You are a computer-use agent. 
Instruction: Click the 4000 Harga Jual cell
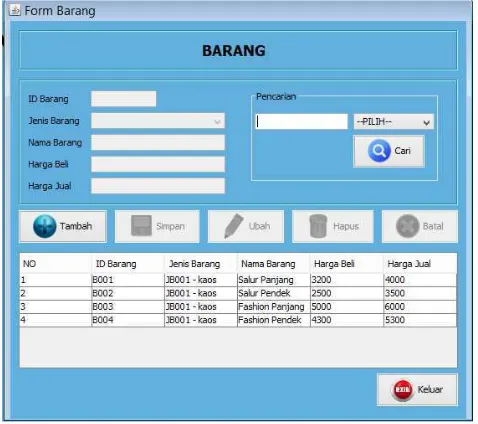coord(420,280)
